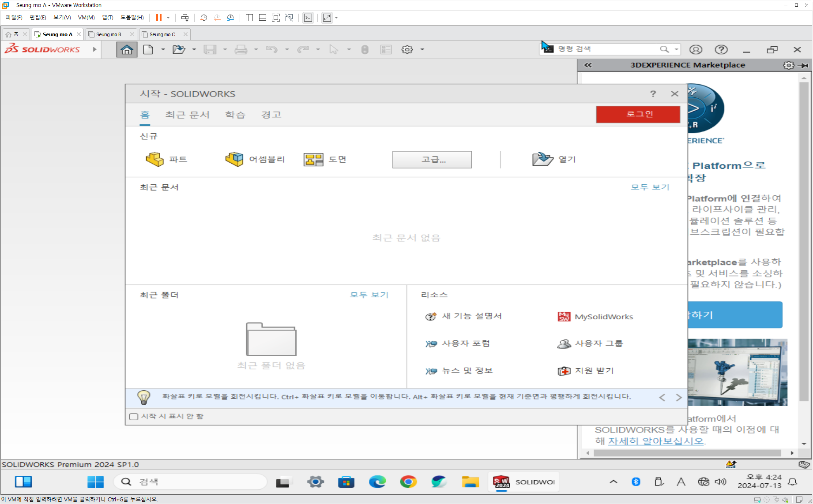Expand the Open file dropdown arrow
813x504 pixels.
click(x=194, y=49)
